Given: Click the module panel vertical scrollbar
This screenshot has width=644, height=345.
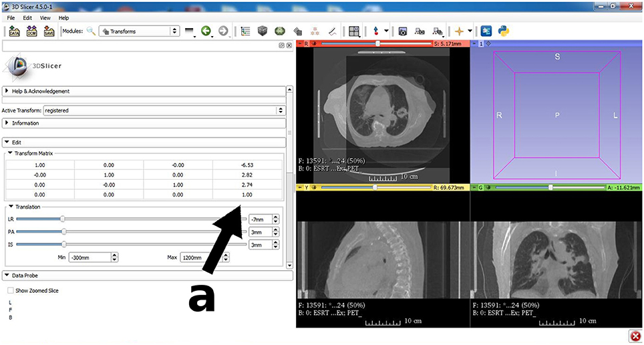Looking at the screenshot, I should [289, 178].
